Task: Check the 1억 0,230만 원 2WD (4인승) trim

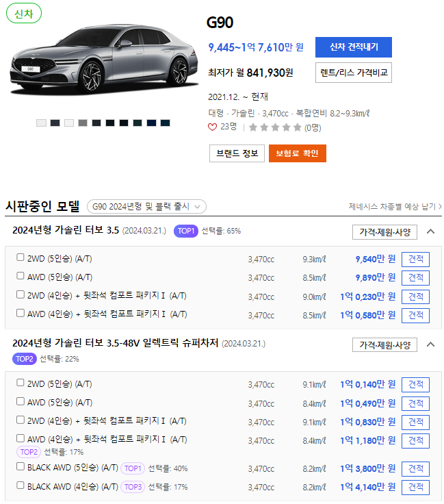Action: (21, 294)
